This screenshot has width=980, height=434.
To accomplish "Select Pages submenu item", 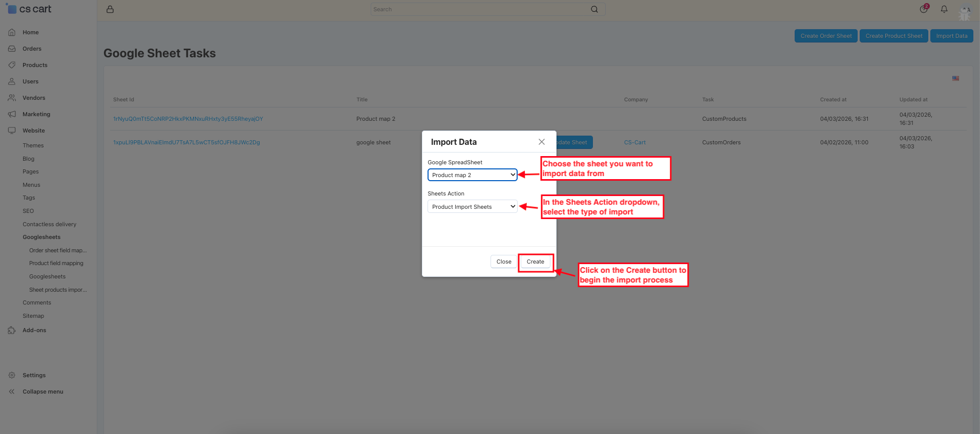I will coord(31,171).
